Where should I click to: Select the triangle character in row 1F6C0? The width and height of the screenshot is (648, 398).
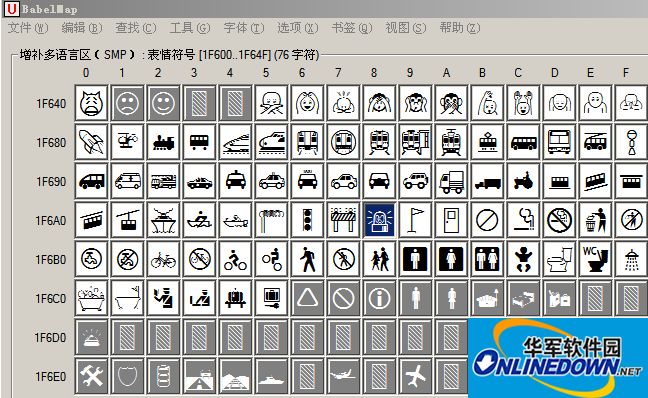tap(307, 298)
